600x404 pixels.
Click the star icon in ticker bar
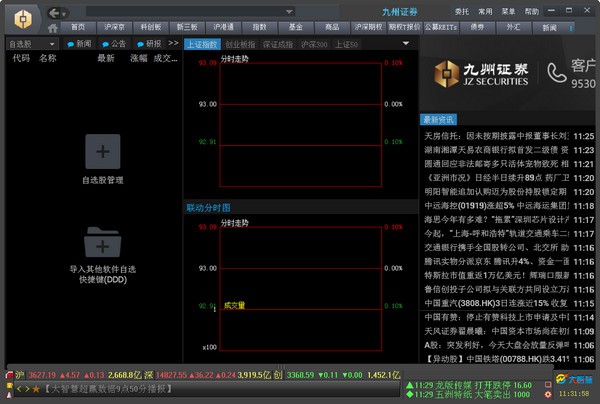tap(36, 389)
